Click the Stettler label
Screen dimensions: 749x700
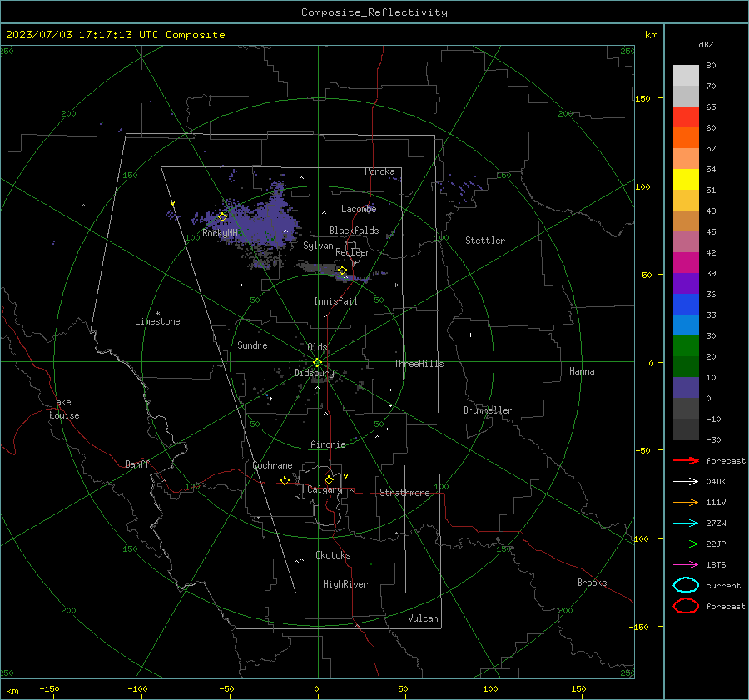click(485, 241)
